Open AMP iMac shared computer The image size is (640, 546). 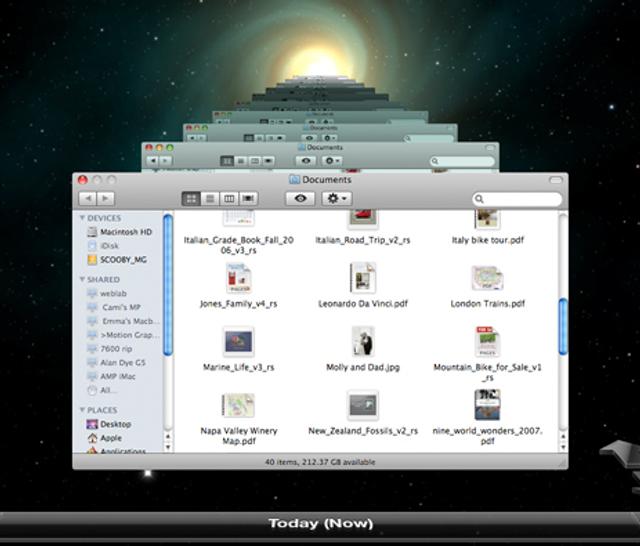click(x=111, y=377)
